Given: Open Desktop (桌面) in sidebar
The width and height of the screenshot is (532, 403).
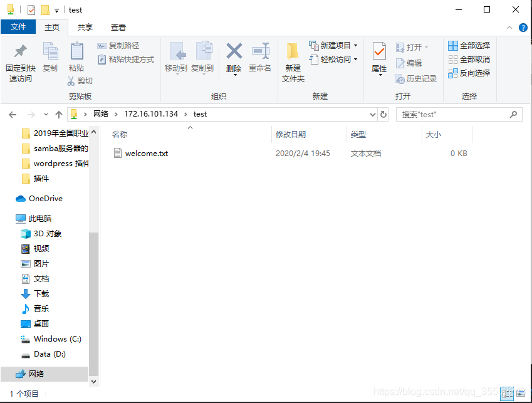Looking at the screenshot, I should coord(35,324).
